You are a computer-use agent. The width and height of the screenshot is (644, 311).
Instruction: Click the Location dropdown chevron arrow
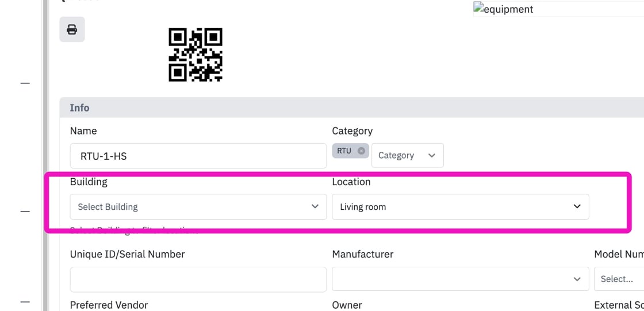[577, 206]
